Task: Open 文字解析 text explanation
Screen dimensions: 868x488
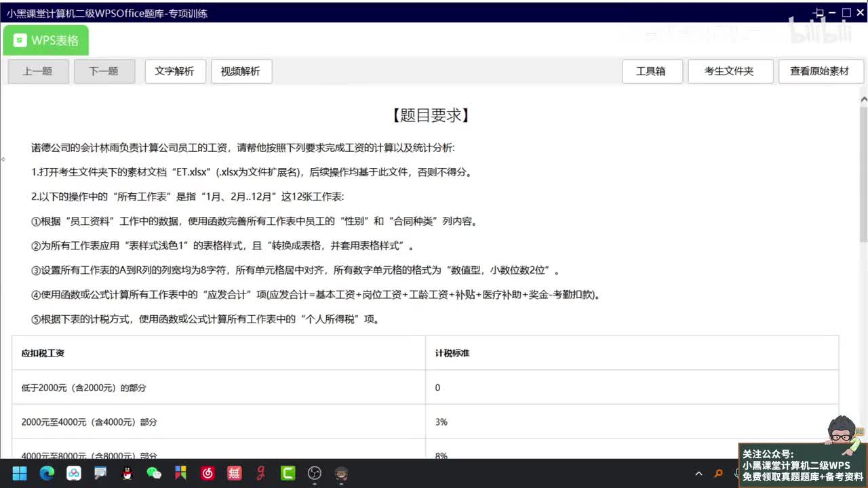Action: click(x=175, y=71)
